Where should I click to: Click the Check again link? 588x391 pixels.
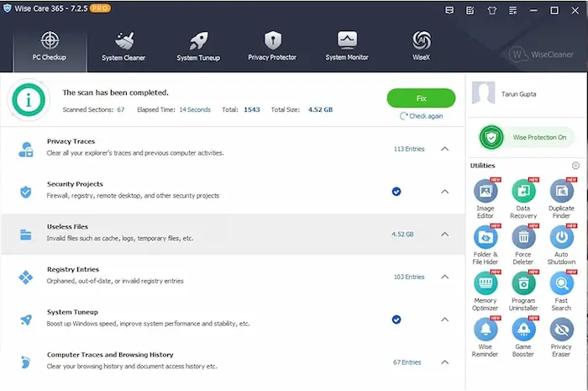[x=422, y=116]
